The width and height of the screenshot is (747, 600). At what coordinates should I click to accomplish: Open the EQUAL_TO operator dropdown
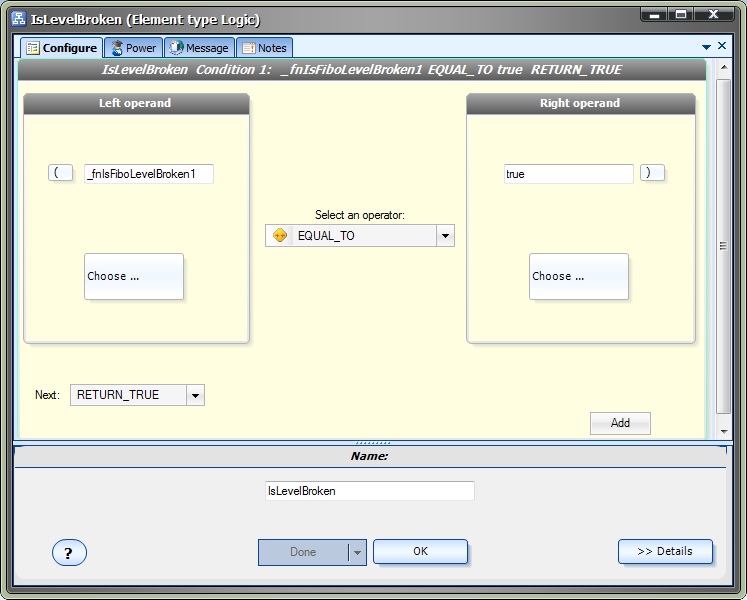coord(445,235)
